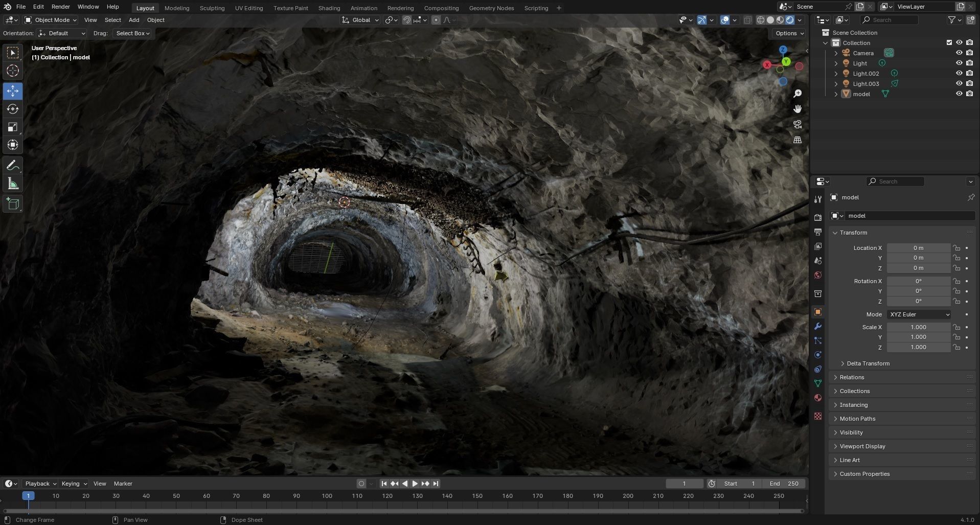Image resolution: width=980 pixels, height=525 pixels.
Task: Click the zoom view magnifier icon
Action: pos(797,94)
